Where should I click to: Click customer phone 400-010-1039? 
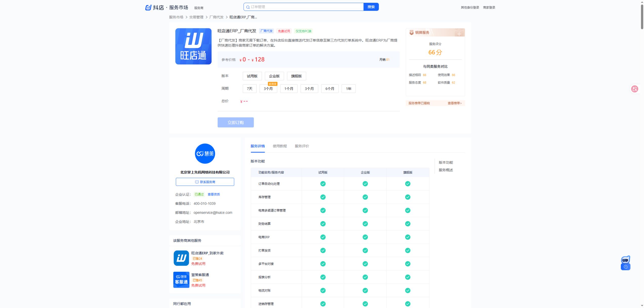(x=204, y=204)
